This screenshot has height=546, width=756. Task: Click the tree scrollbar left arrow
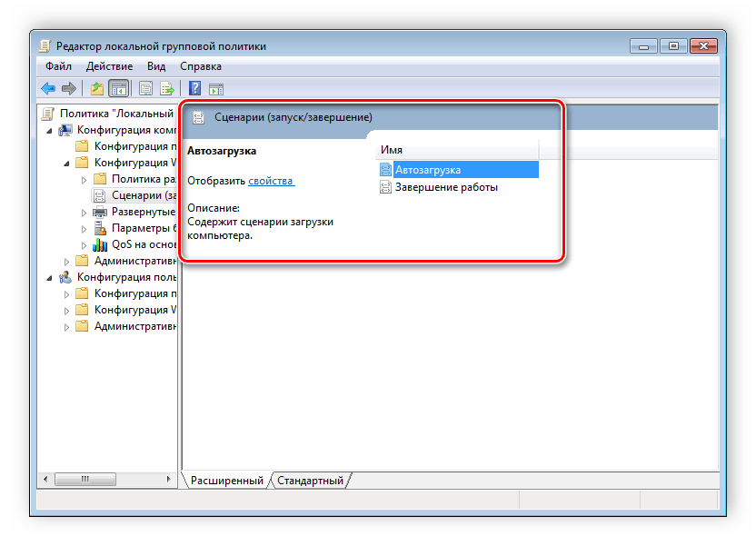point(45,479)
